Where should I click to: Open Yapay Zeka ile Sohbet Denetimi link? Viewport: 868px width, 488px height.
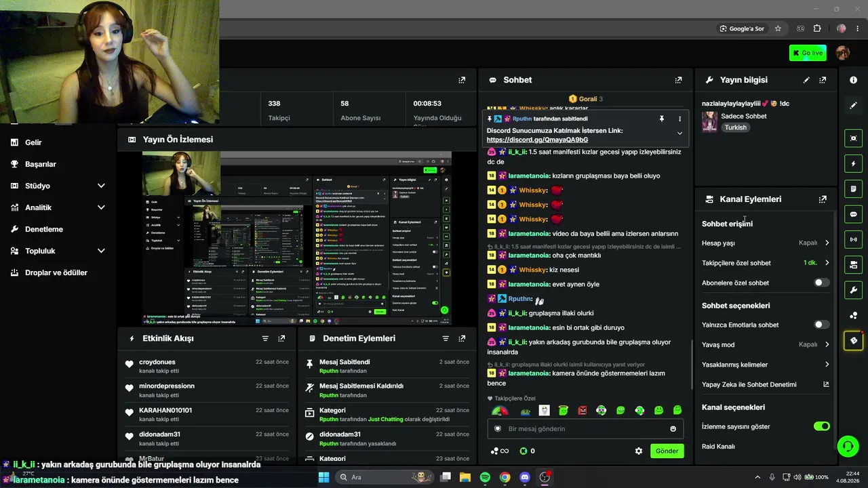coord(766,384)
